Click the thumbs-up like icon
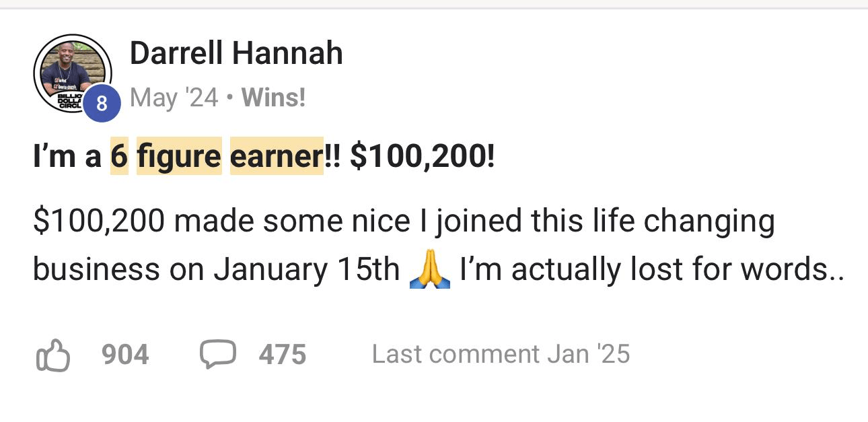 (52, 355)
